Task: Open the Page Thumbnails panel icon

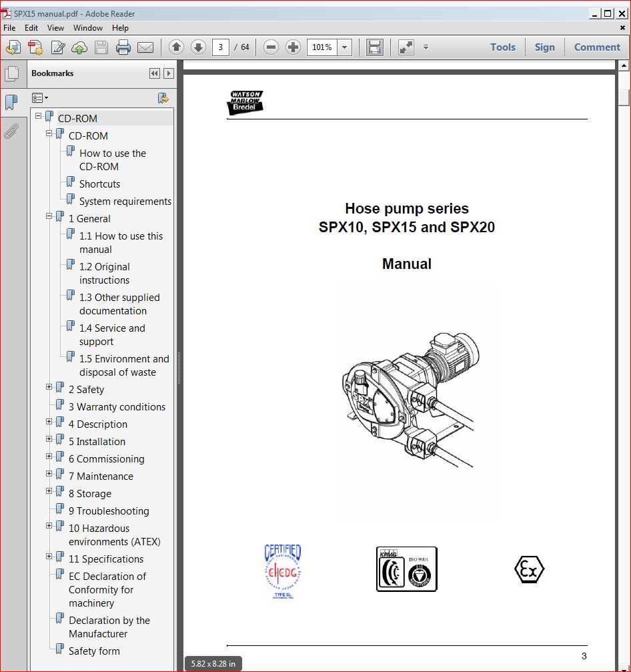Action: click(11, 74)
